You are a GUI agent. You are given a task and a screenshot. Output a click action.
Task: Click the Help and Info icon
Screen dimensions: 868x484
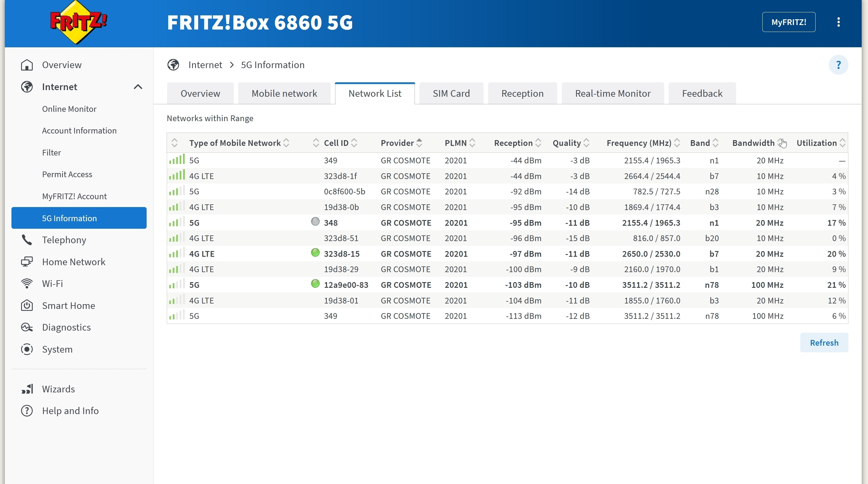coord(27,411)
